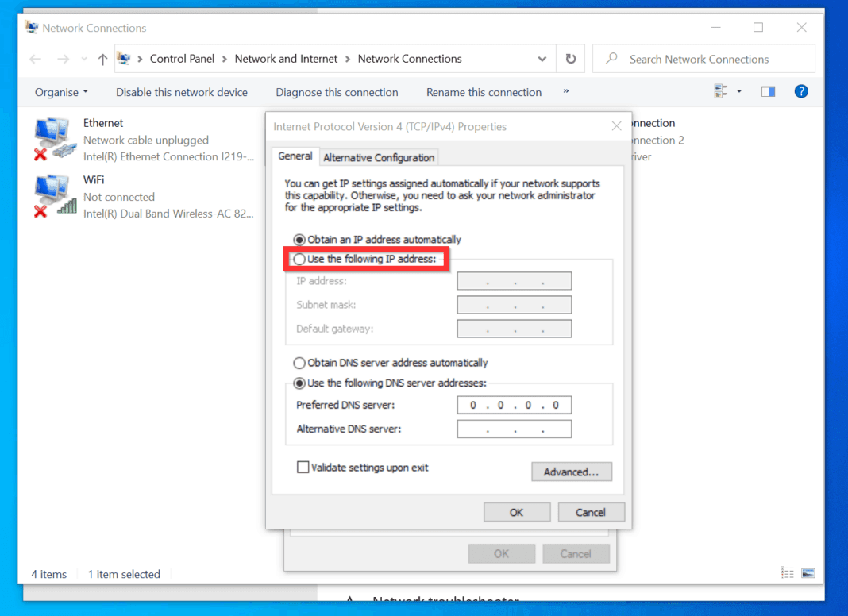Click 'Control Panel' in the breadcrumb

click(x=182, y=59)
